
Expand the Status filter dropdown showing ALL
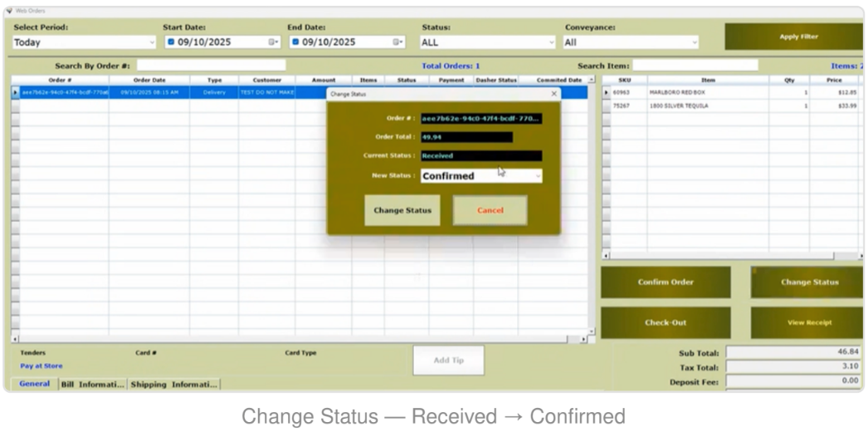488,42
